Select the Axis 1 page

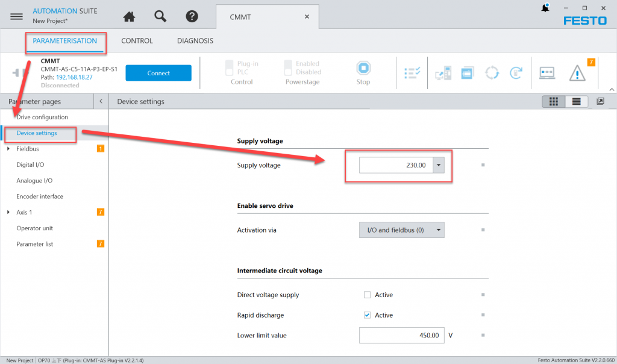[24, 212]
